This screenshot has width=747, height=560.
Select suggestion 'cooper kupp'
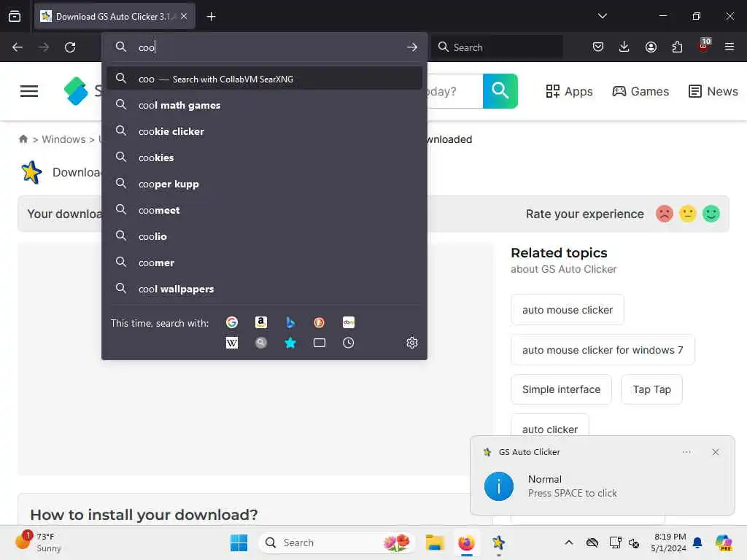coord(264,184)
